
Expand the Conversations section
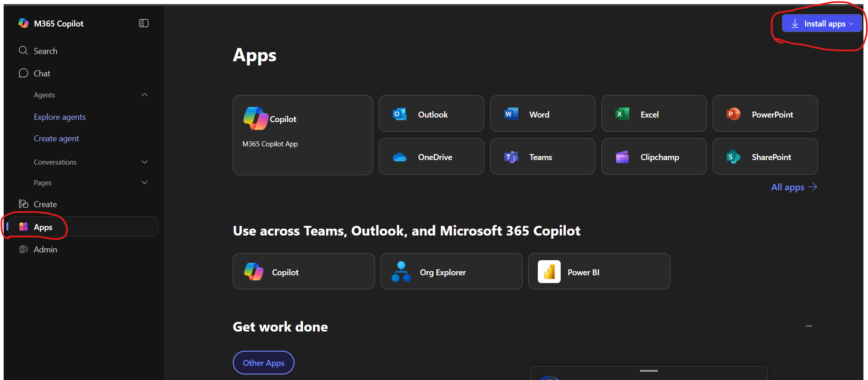pyautogui.click(x=145, y=162)
